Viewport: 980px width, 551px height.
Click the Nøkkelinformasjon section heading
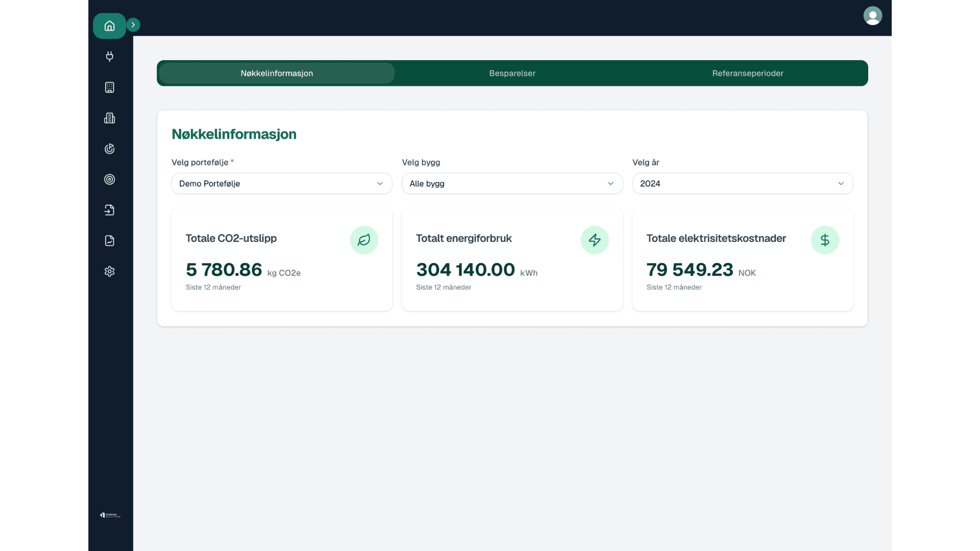[x=234, y=134]
